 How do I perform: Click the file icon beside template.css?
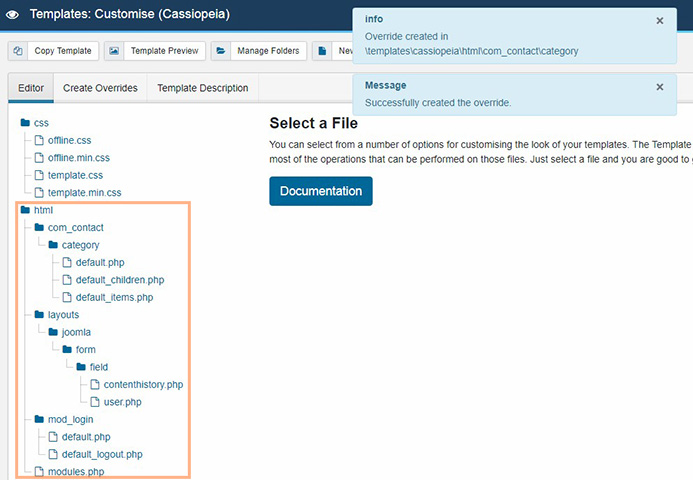tap(40, 175)
